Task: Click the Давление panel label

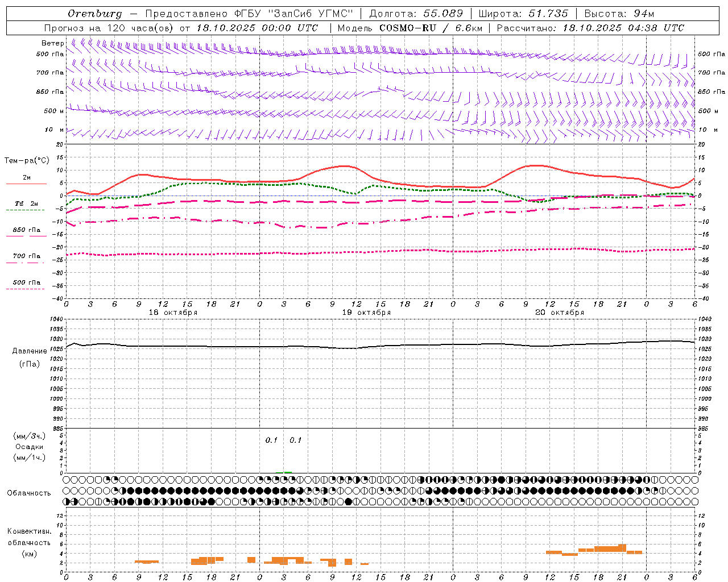Action: pyautogui.click(x=30, y=351)
